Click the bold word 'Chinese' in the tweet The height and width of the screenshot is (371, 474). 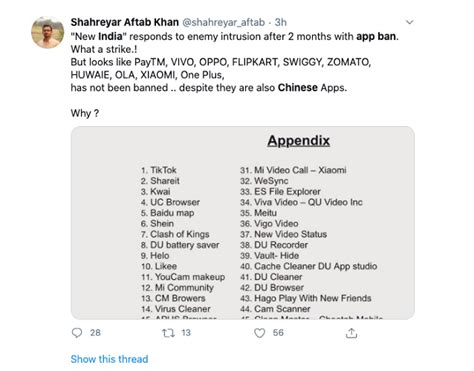click(x=298, y=88)
